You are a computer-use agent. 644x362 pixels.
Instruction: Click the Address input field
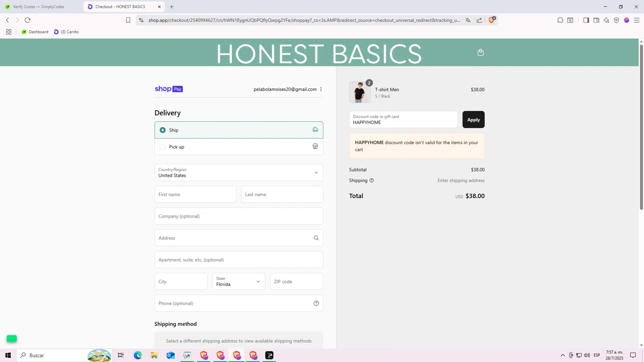click(x=239, y=238)
